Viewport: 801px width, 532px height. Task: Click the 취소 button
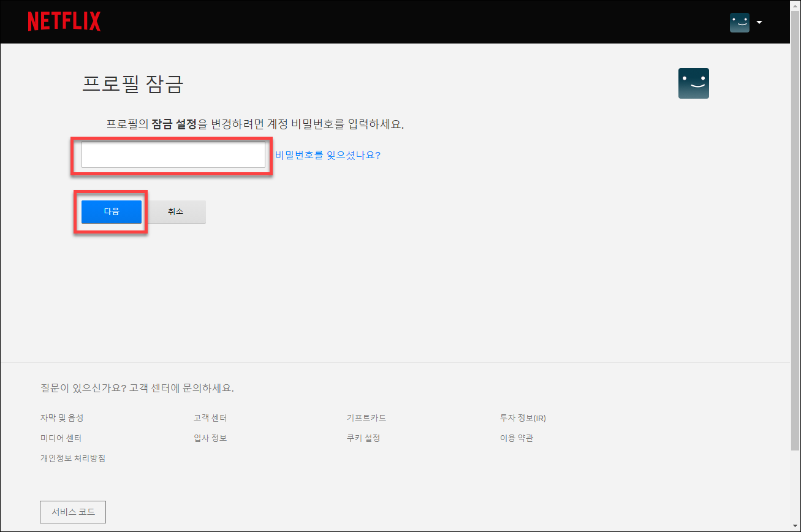point(175,211)
